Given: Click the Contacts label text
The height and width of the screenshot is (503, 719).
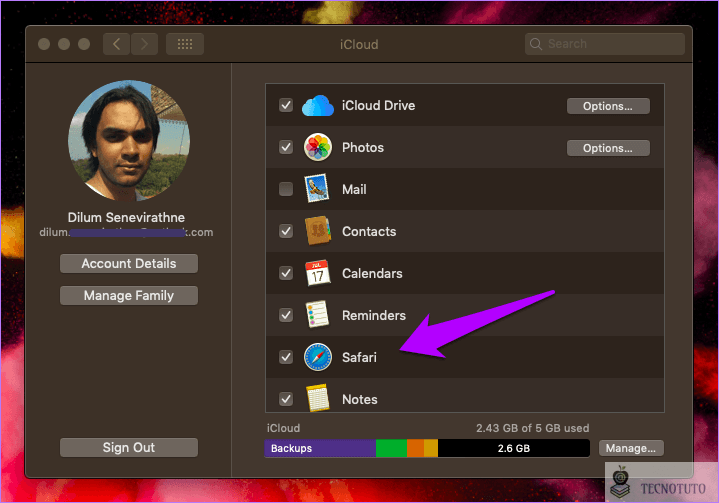Looking at the screenshot, I should point(369,232).
